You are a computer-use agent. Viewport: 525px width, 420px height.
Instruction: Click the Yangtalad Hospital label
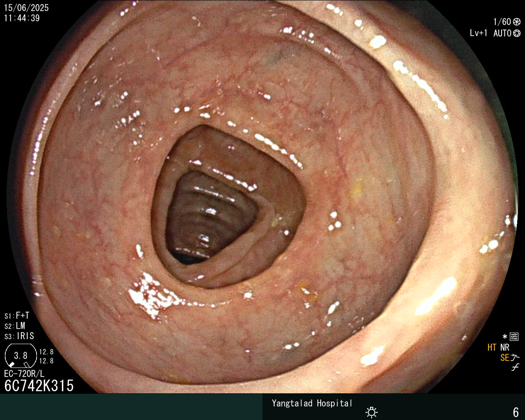(x=312, y=403)
